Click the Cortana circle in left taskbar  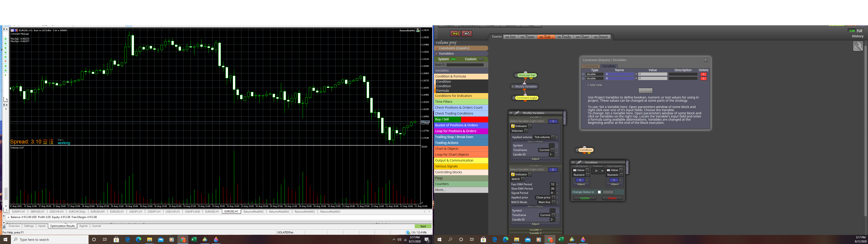pyautogui.click(x=94, y=240)
